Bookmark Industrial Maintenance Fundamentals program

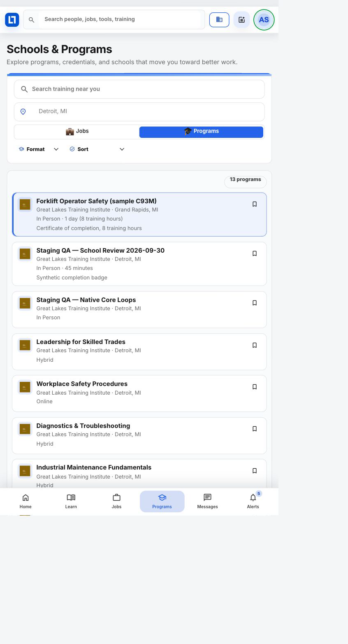point(254,471)
